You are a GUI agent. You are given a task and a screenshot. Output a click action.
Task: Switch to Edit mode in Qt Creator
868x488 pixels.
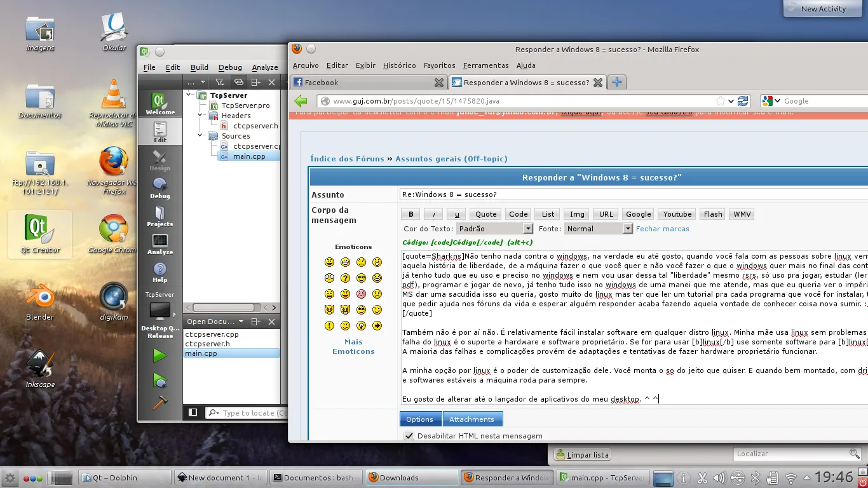[x=160, y=132]
